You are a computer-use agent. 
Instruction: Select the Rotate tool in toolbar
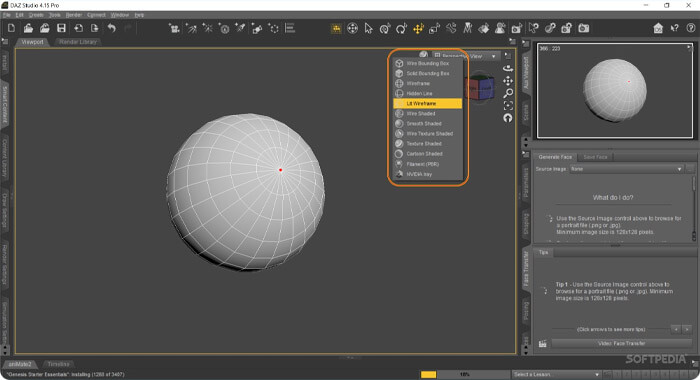[402, 29]
